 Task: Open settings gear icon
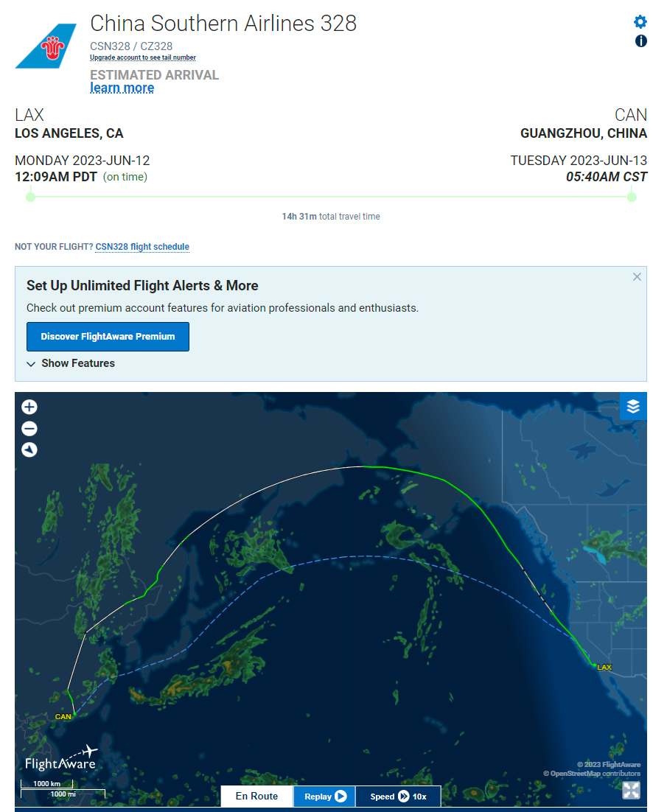coord(640,22)
